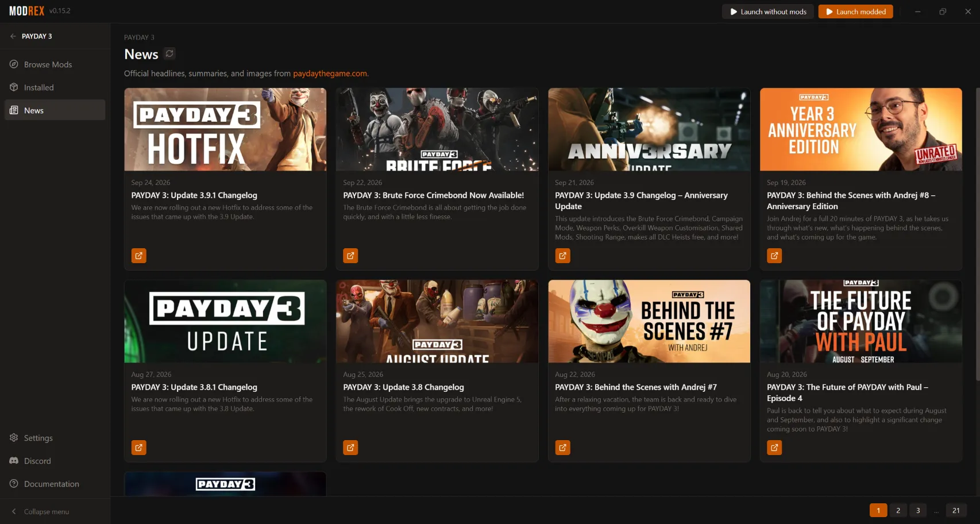Click the PAYDAY 3 Update thumbnail
The image size is (980, 524).
(225, 321)
